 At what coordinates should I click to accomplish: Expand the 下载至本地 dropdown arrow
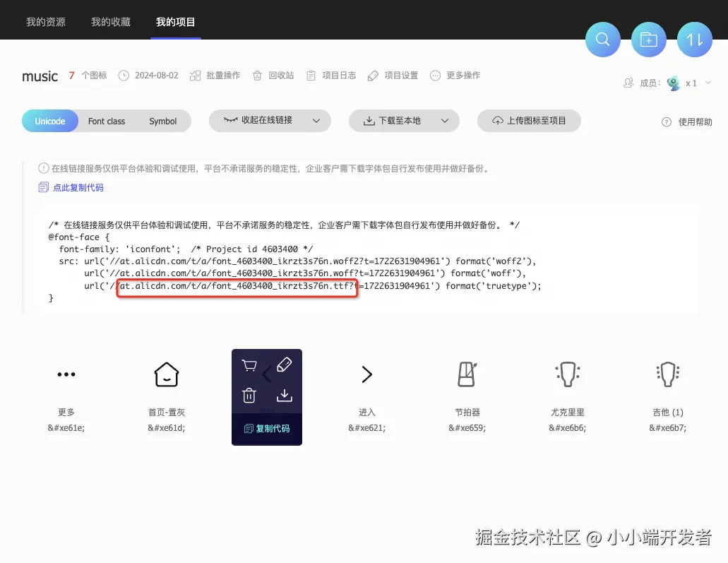click(445, 121)
